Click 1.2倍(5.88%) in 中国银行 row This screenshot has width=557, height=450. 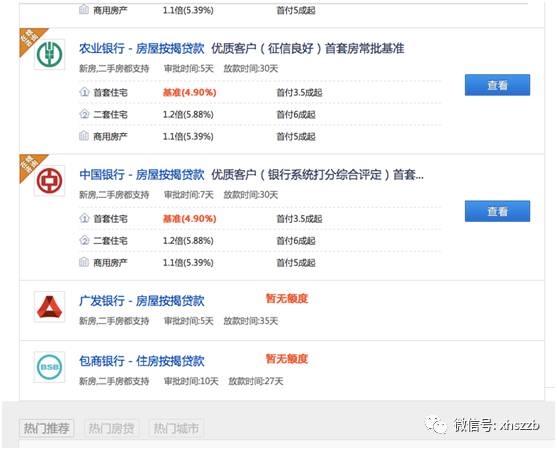tap(188, 241)
